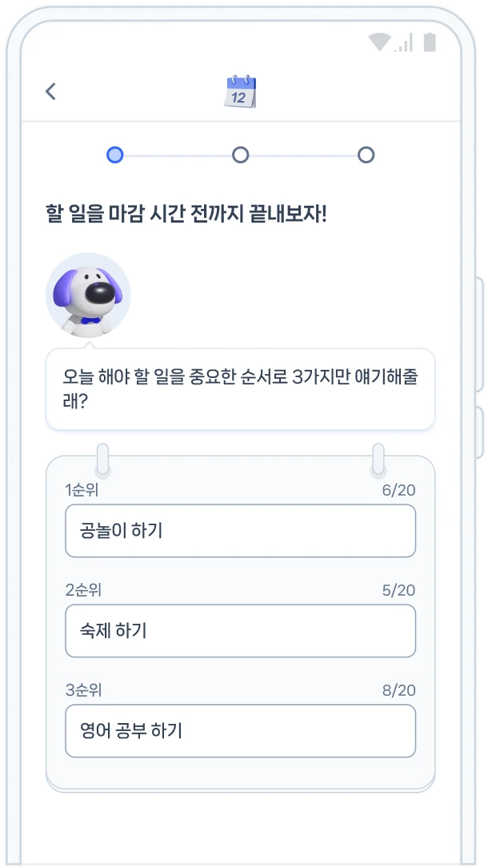Click the right binder ring on the card
This screenshot has width=488, height=868.
[378, 460]
